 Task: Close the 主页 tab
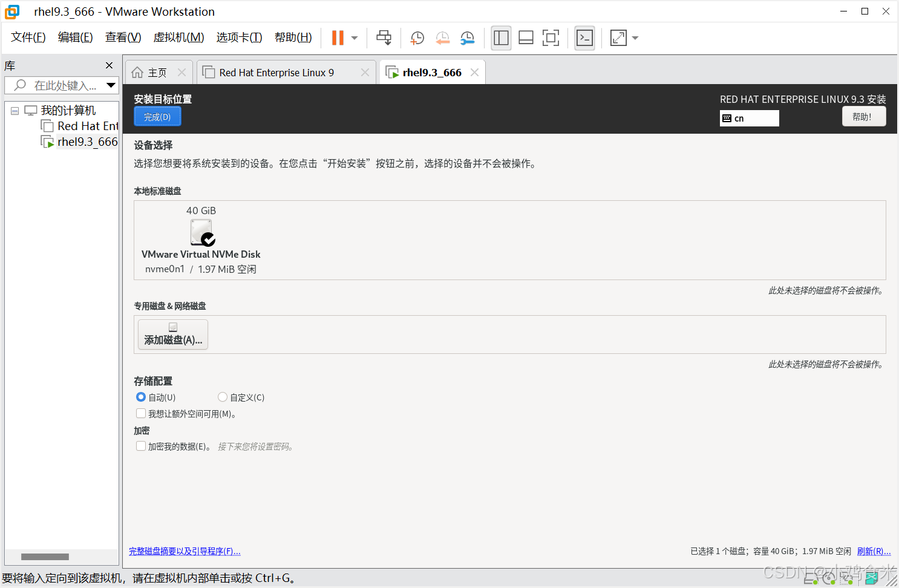[x=182, y=73]
